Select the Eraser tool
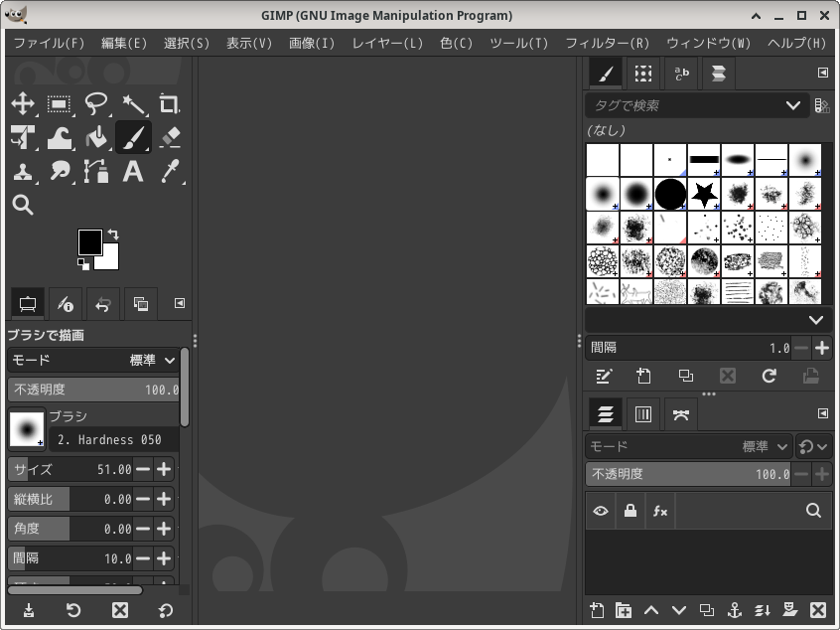 pyautogui.click(x=169, y=138)
